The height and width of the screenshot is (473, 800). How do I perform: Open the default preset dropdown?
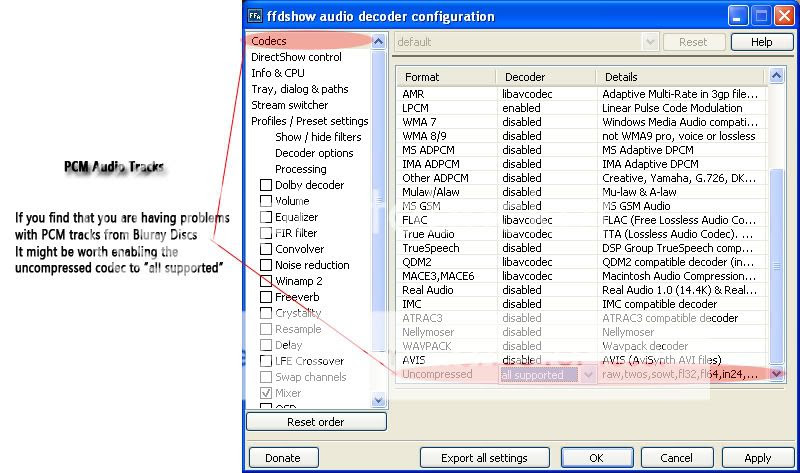pos(649,42)
